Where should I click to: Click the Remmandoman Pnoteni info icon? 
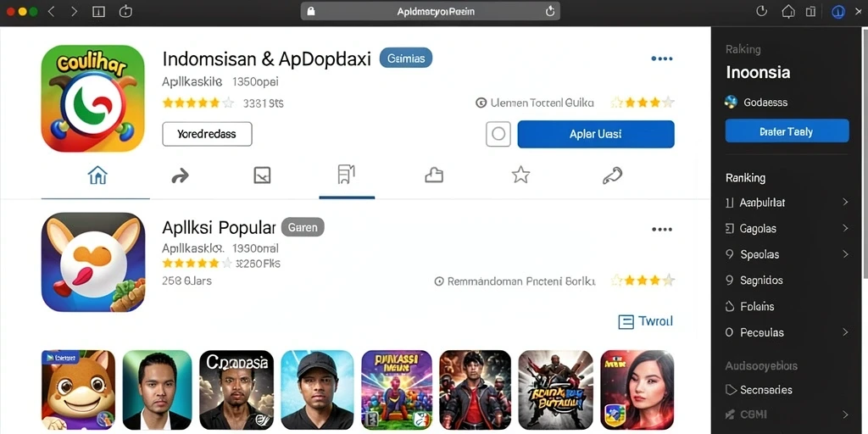point(439,281)
